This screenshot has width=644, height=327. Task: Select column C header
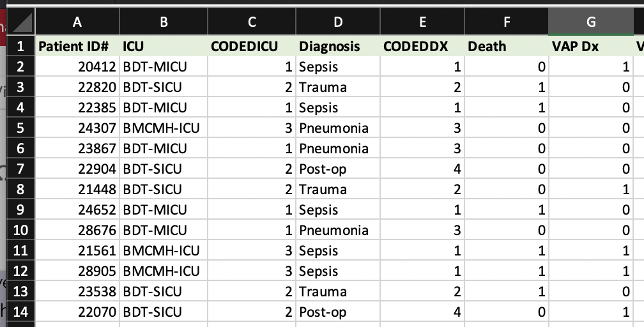click(252, 22)
